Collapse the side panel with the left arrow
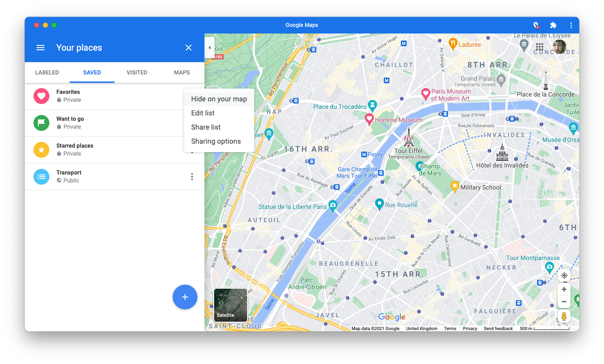Viewport: 604px width, 364px height. click(x=209, y=47)
